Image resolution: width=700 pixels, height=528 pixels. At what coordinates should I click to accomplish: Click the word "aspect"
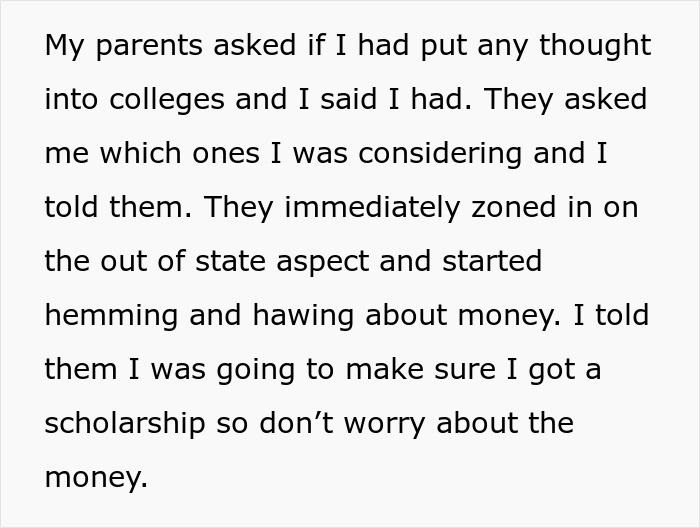click(323, 263)
